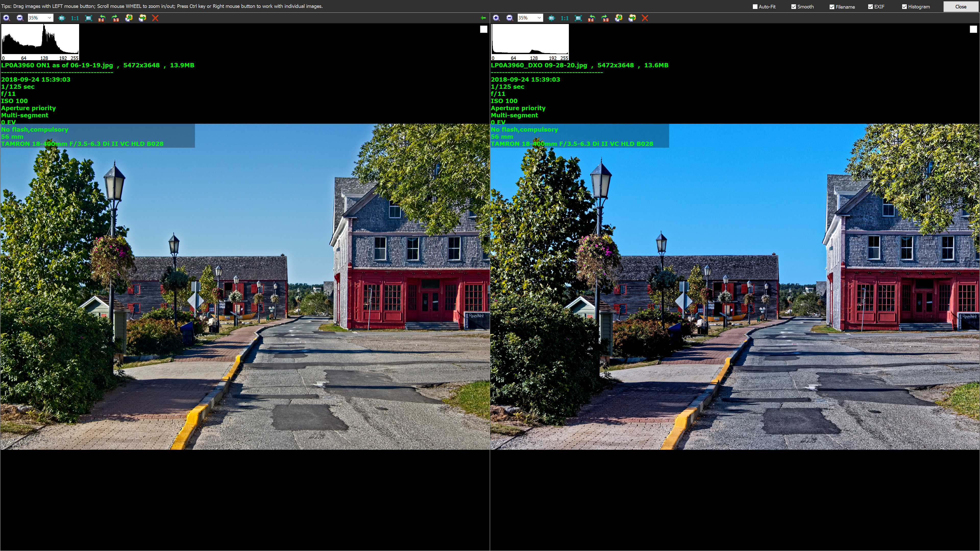Disable the EXIF checkbox
Viewport: 980px width, 551px height.
871,6
